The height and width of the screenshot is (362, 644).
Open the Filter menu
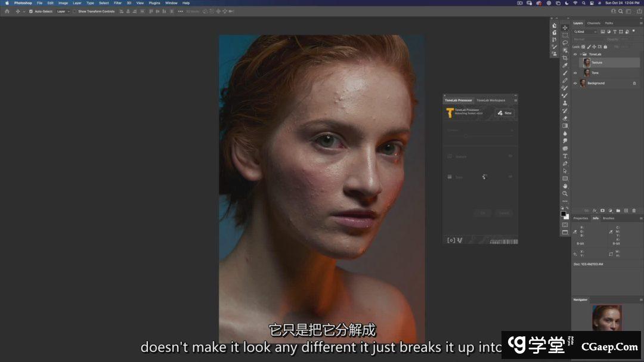[117, 3]
